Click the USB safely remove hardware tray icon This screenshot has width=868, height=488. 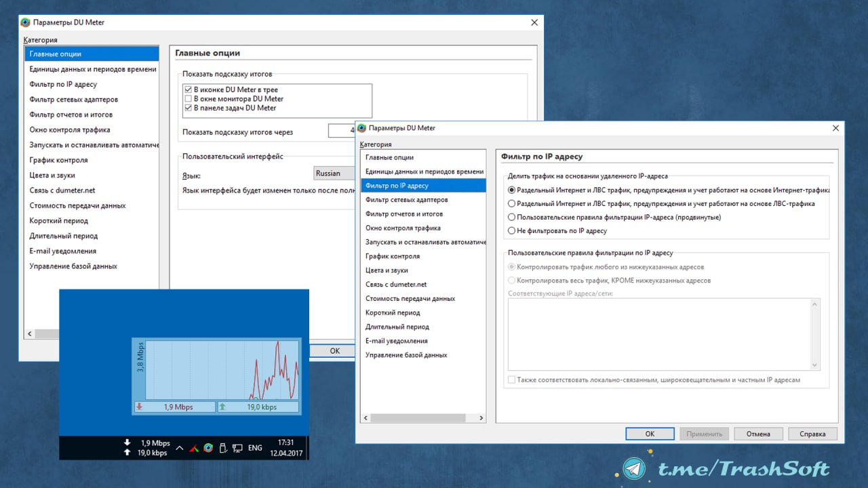tap(222, 447)
